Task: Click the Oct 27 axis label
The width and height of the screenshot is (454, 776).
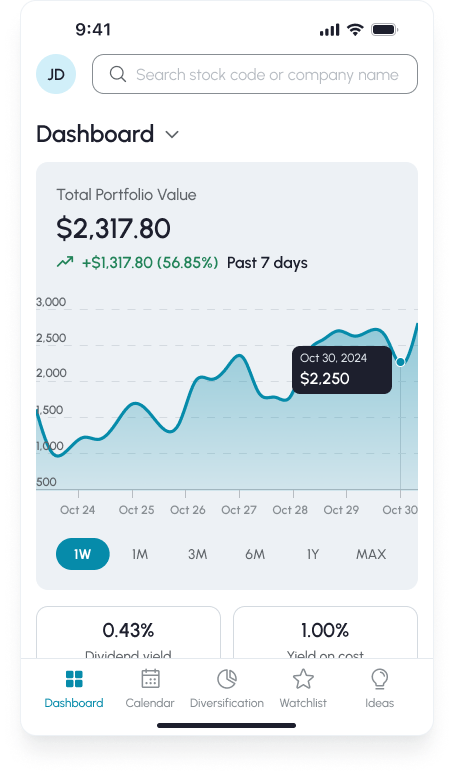Action: coord(239,510)
